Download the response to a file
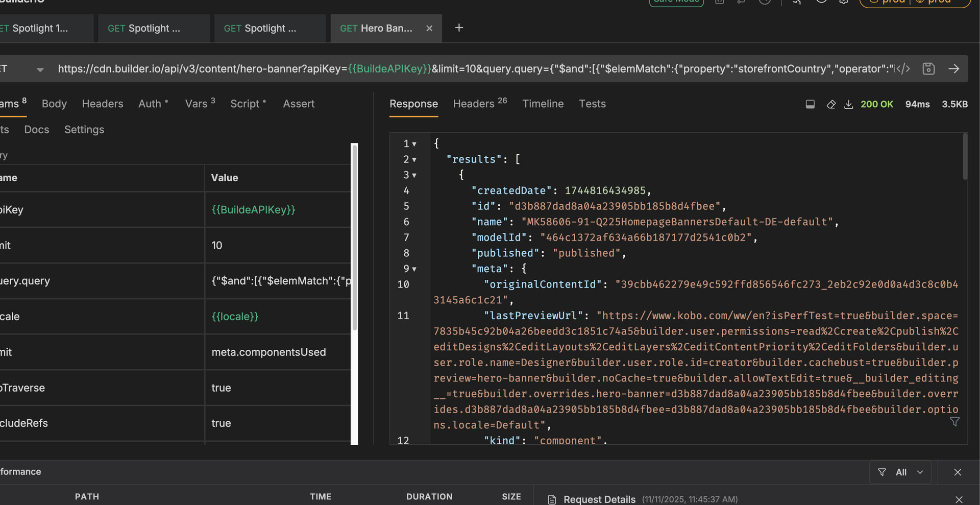This screenshot has width=980, height=505. pos(848,104)
